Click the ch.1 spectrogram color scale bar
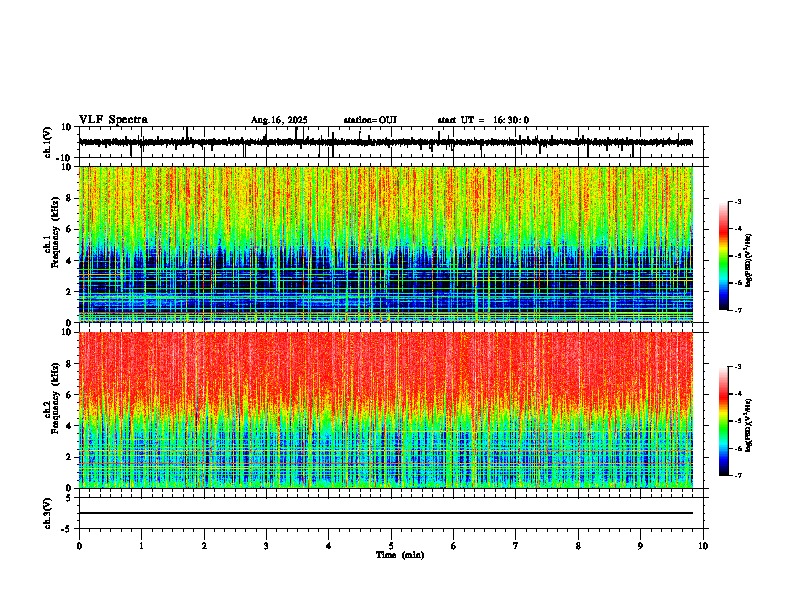 click(x=724, y=256)
